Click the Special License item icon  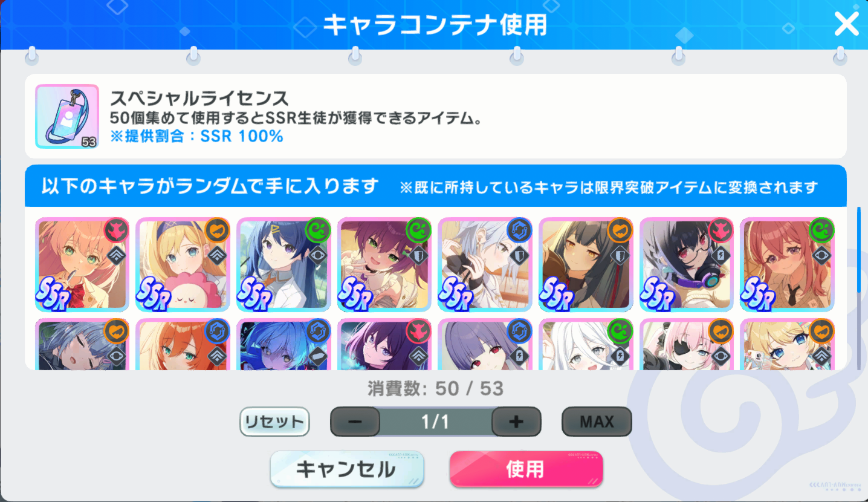tap(66, 117)
